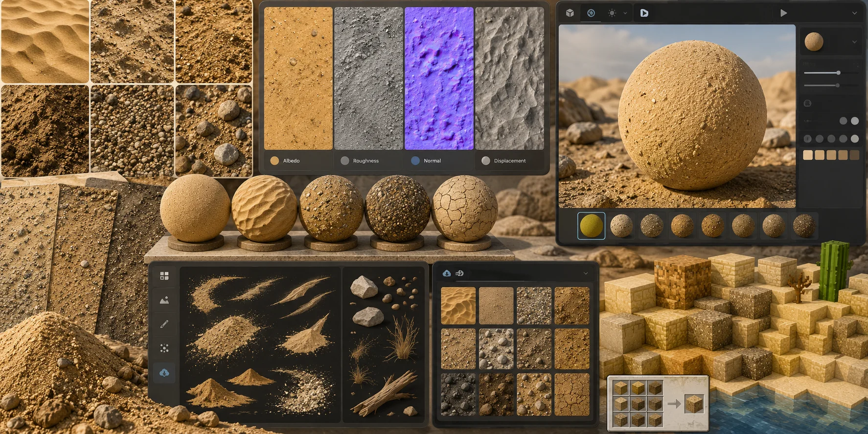Screen dimensions: 868x434
Task: Select the middle dot in the five-dot row
Action: point(831,139)
